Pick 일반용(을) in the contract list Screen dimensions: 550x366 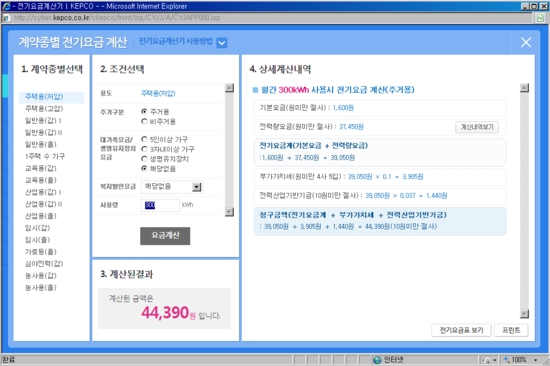tap(40, 145)
